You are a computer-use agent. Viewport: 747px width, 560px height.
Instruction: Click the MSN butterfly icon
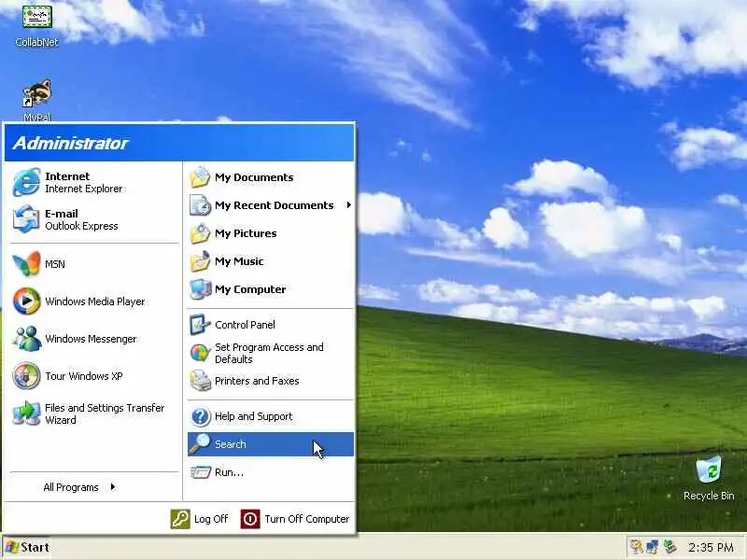coord(26,264)
